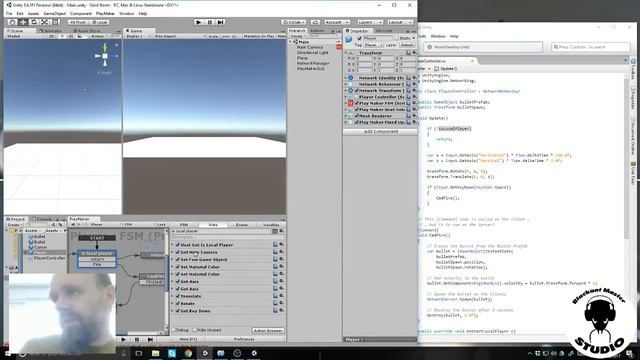Screen dimensions: 640x360
Task: Select the START node in FSM graph
Action: pyautogui.click(x=97, y=238)
